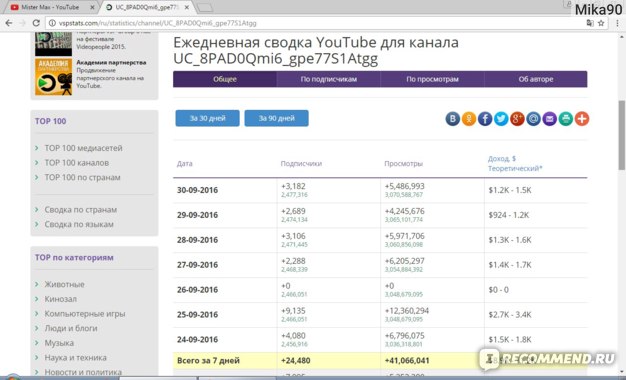626x380 pixels.
Task: Open Компьютерные игры category
Action: (85, 314)
